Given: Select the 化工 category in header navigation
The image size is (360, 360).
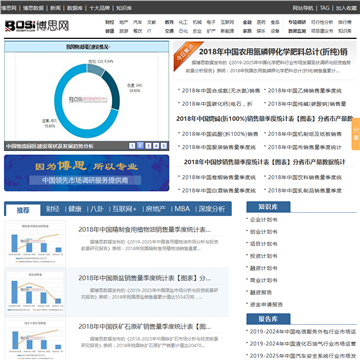Looking at the screenshot, I should (183, 22).
